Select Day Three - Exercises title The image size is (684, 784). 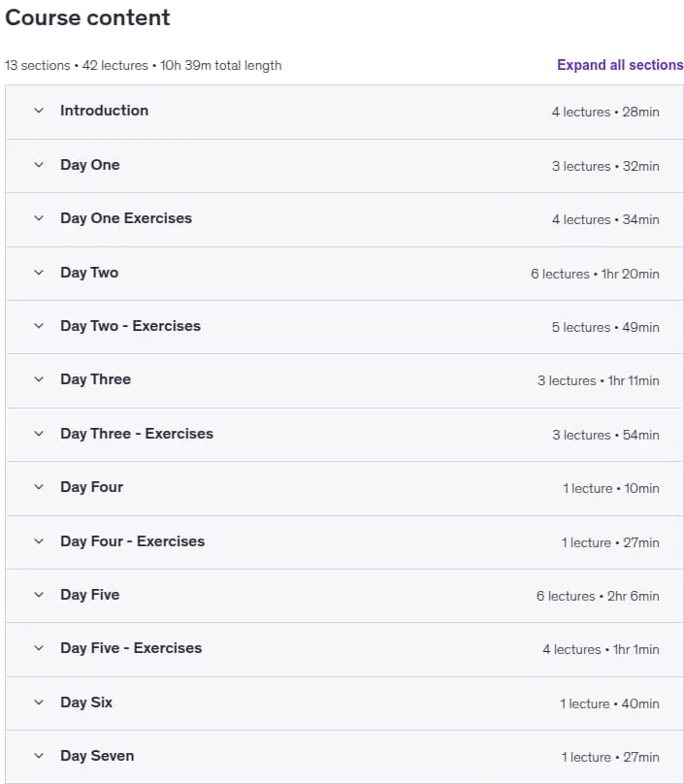coord(137,434)
